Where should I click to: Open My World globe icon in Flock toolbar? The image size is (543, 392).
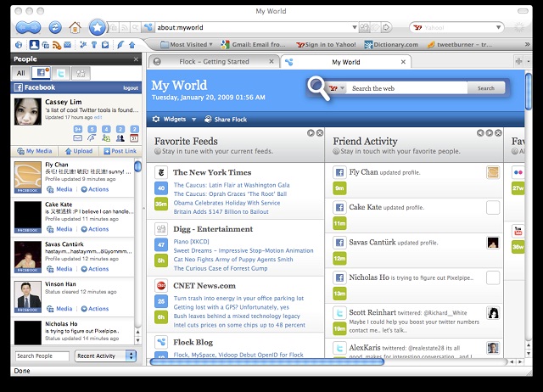pyautogui.click(x=19, y=45)
